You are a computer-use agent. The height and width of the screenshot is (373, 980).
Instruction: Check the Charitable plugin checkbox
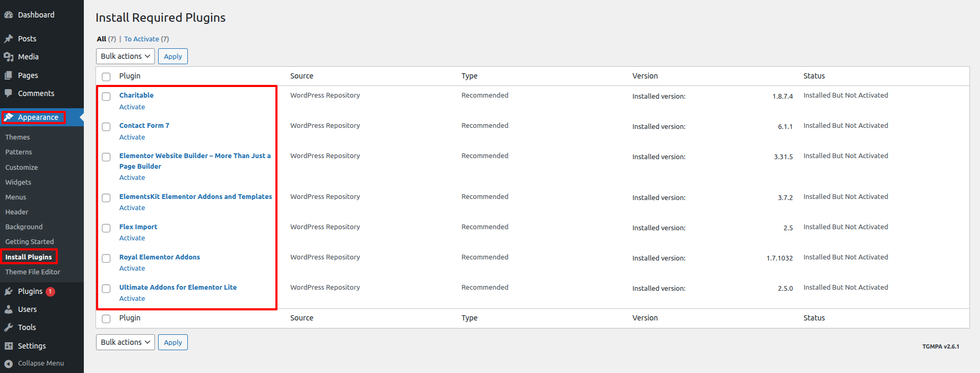[106, 97]
